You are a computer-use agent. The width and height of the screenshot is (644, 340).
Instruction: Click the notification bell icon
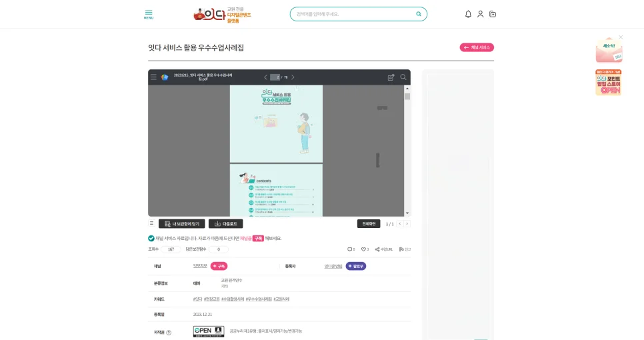click(468, 14)
